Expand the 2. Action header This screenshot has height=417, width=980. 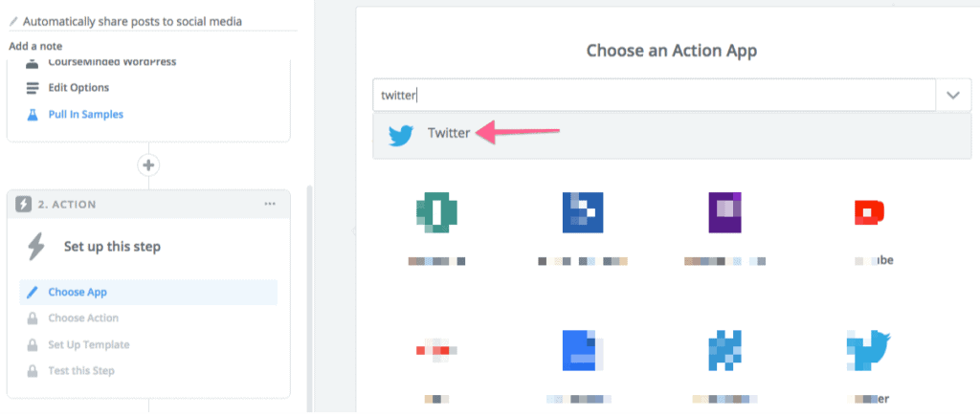(x=148, y=204)
